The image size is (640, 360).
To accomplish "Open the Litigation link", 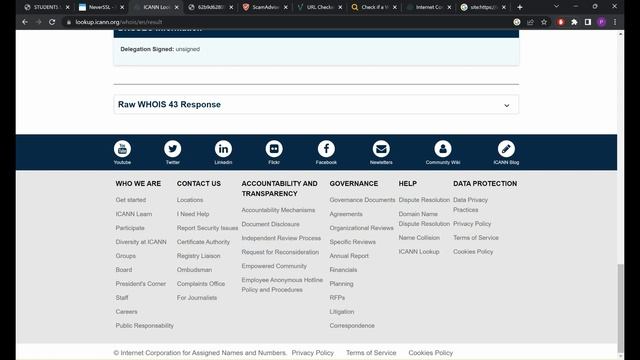I will coord(342,312).
